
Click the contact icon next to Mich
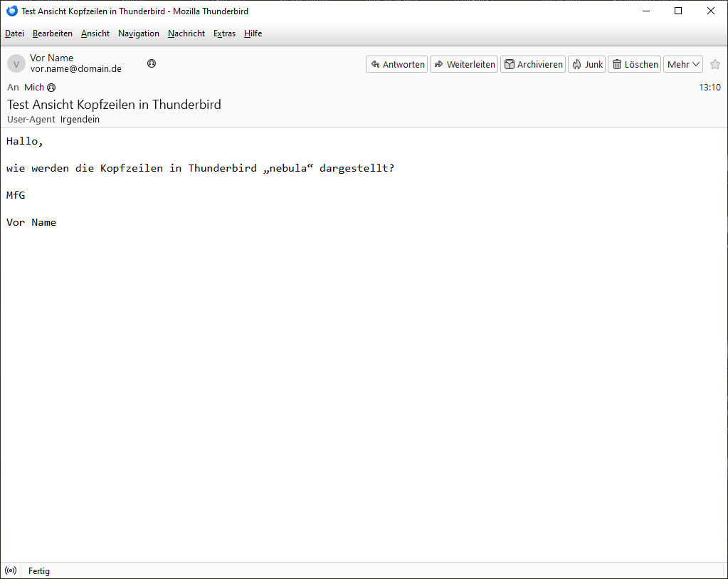pos(51,88)
